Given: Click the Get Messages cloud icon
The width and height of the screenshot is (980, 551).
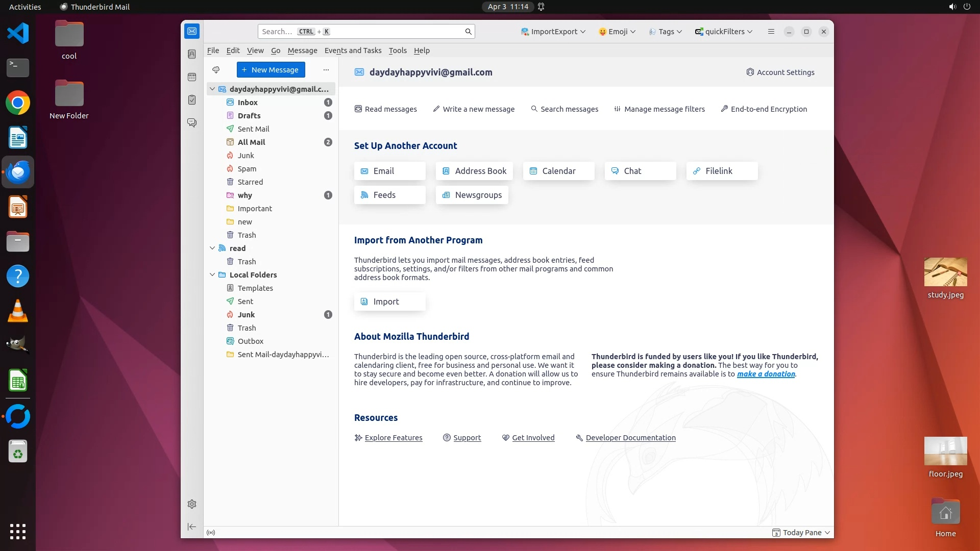Looking at the screenshot, I should 216,70.
